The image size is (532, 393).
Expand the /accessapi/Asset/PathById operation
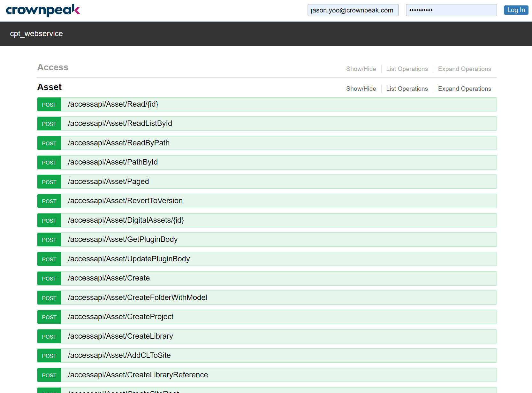click(x=113, y=162)
